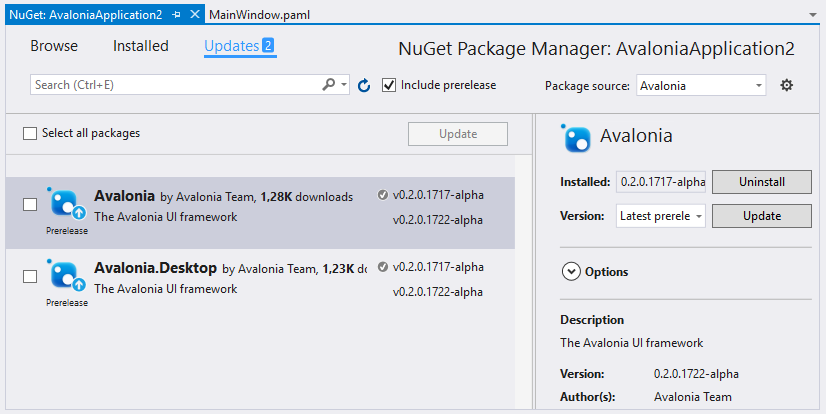This screenshot has height=414, width=826.
Task: Click the package list vertical scrollbar
Action: 523,282
